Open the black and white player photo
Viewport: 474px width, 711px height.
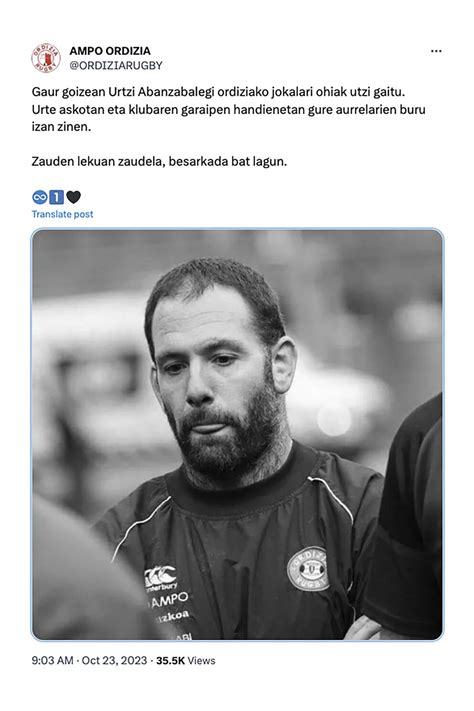(x=237, y=434)
